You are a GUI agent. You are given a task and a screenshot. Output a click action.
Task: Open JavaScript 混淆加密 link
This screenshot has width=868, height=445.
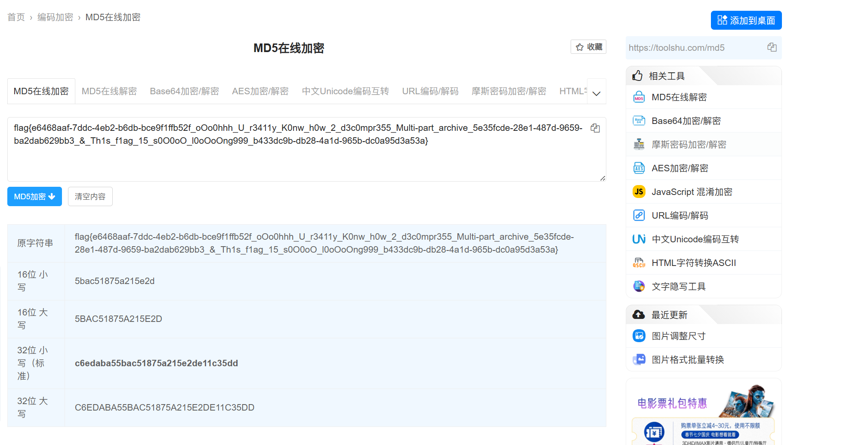coord(692,192)
